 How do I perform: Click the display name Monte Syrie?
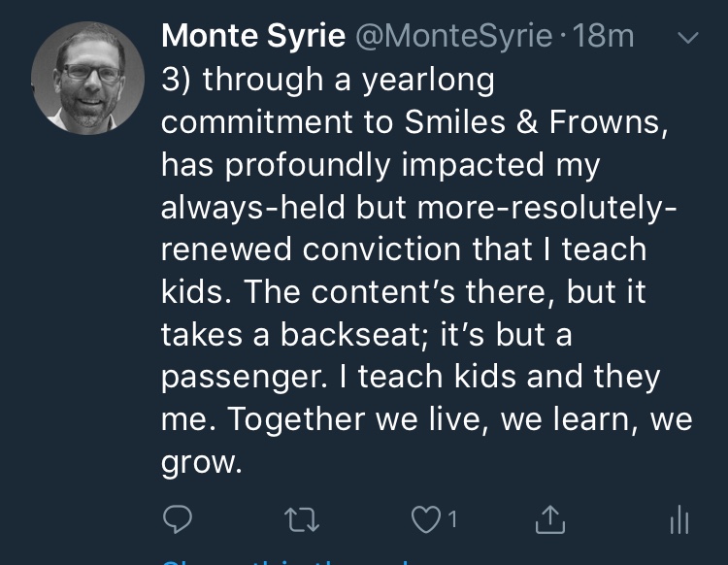click(253, 37)
